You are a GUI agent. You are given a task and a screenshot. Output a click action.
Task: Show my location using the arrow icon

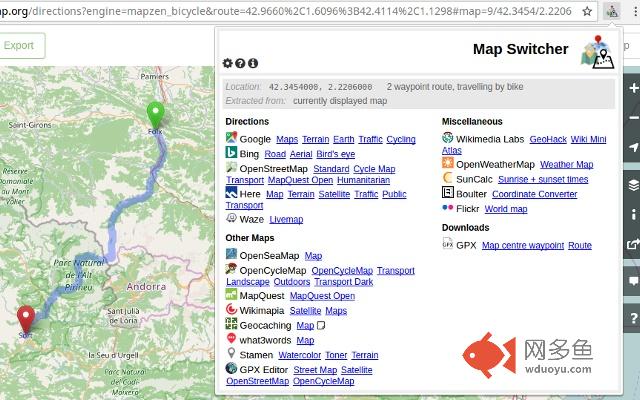tap(633, 147)
